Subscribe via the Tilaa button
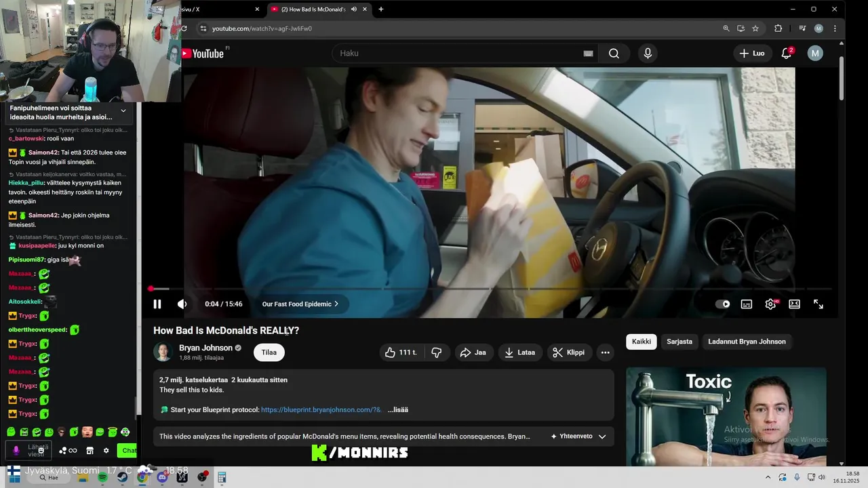Screen dimensions: 868x488 269,352
